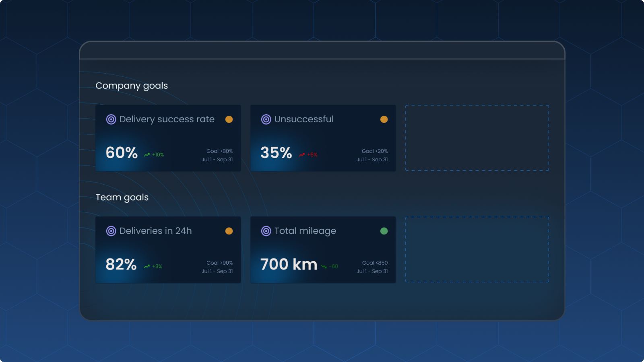Click the red trend arrow next to +5%
The width and height of the screenshot is (644, 362).
(302, 155)
